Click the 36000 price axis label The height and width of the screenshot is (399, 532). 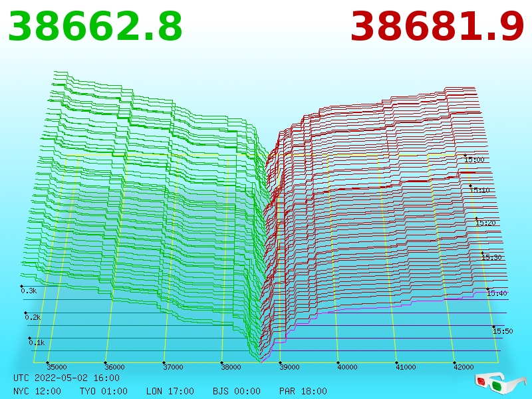[x=114, y=367]
